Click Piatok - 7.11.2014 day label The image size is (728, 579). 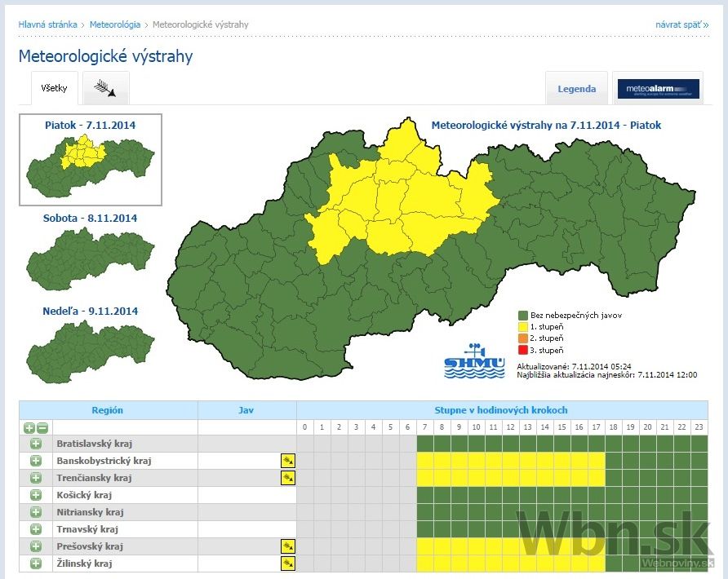(x=90, y=125)
